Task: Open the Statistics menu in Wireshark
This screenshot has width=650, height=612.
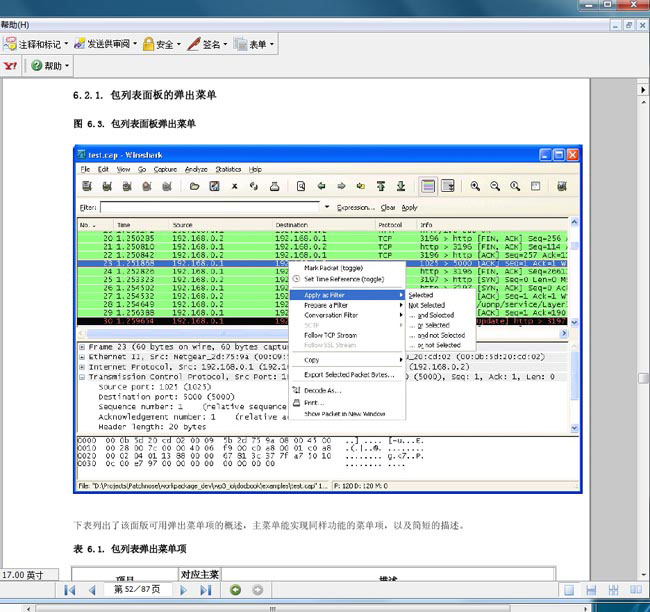Action: coord(228,169)
